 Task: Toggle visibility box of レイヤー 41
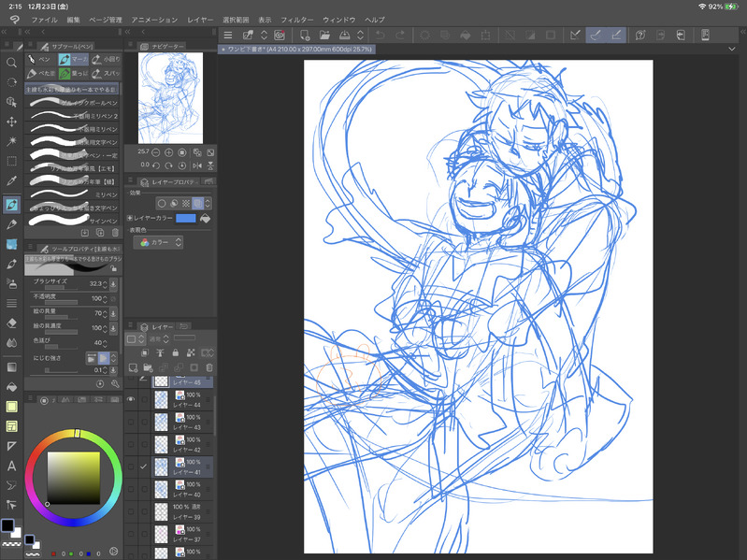pos(131,467)
